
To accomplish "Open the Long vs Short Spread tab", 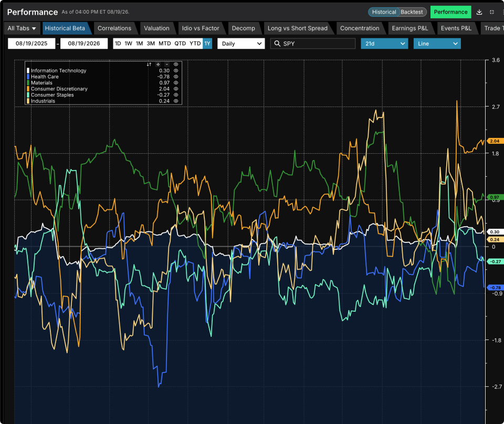I will (298, 28).
